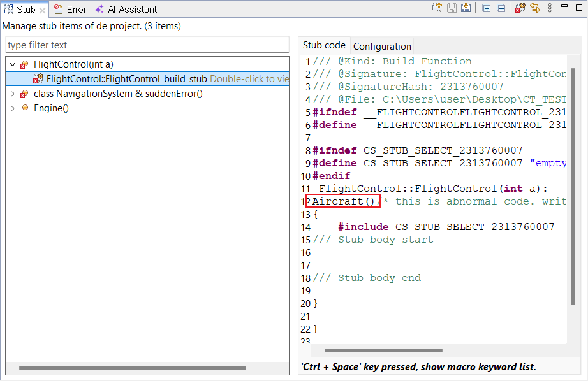
Task: Click the horizontal scrollbar of the stub tree
Action: tap(133, 368)
